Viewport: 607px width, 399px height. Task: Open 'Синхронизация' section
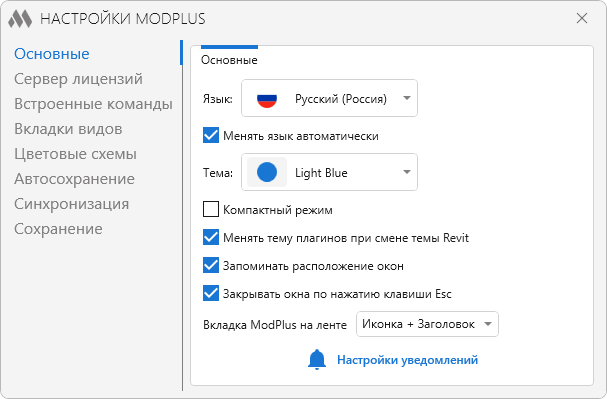tap(71, 204)
